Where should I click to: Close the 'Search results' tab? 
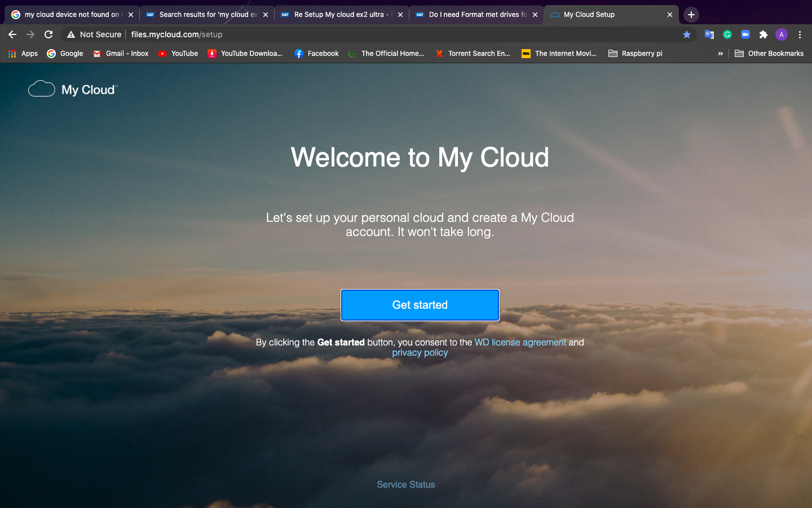(266, 15)
